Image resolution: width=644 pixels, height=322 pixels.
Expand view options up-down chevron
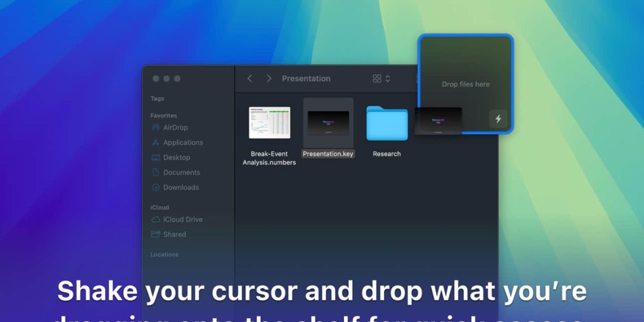388,79
